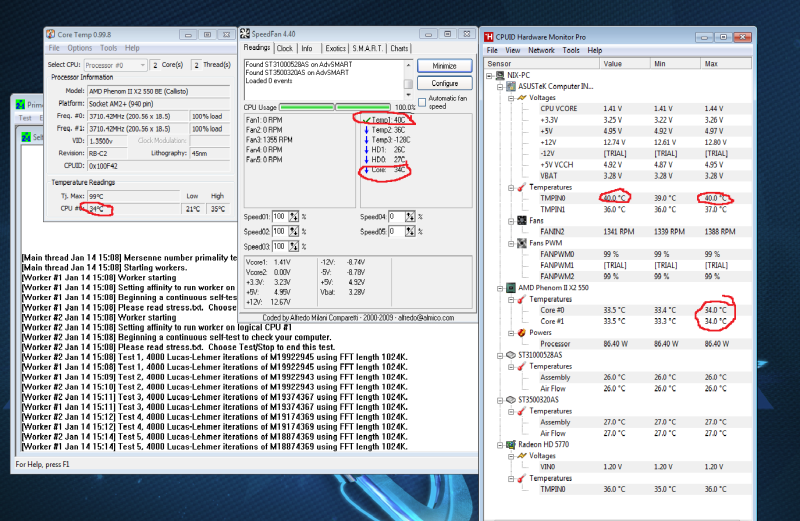800x521 pixels.
Task: Select the NIX-PC computer icon
Action: coord(501,76)
